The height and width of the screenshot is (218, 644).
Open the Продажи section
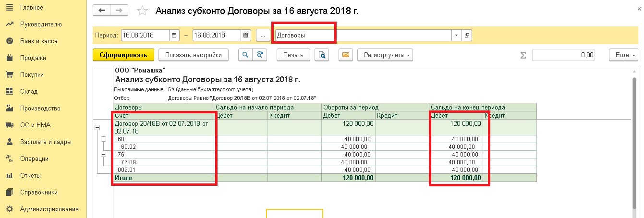click(33, 58)
